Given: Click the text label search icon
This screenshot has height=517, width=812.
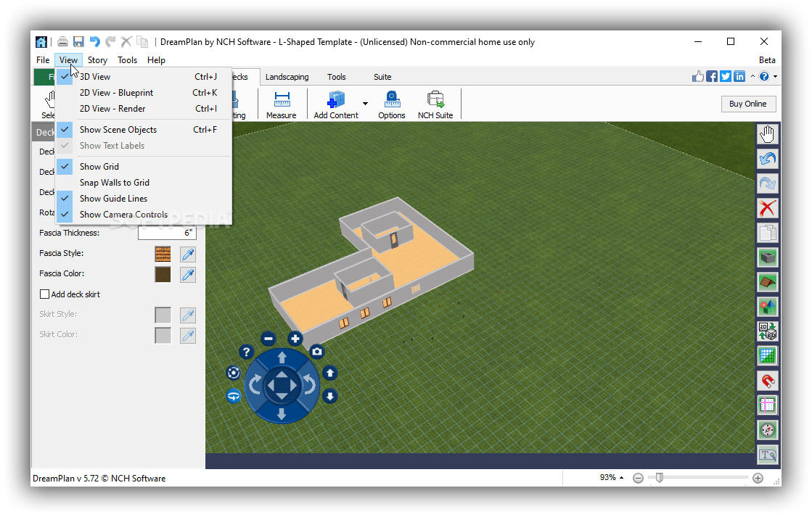Looking at the screenshot, I should 767,455.
